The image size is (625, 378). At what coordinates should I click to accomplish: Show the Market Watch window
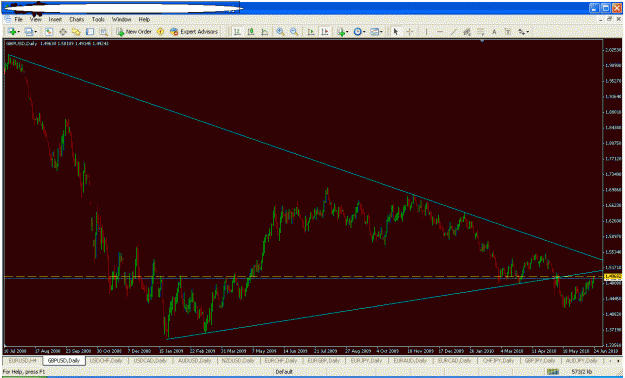click(49, 32)
